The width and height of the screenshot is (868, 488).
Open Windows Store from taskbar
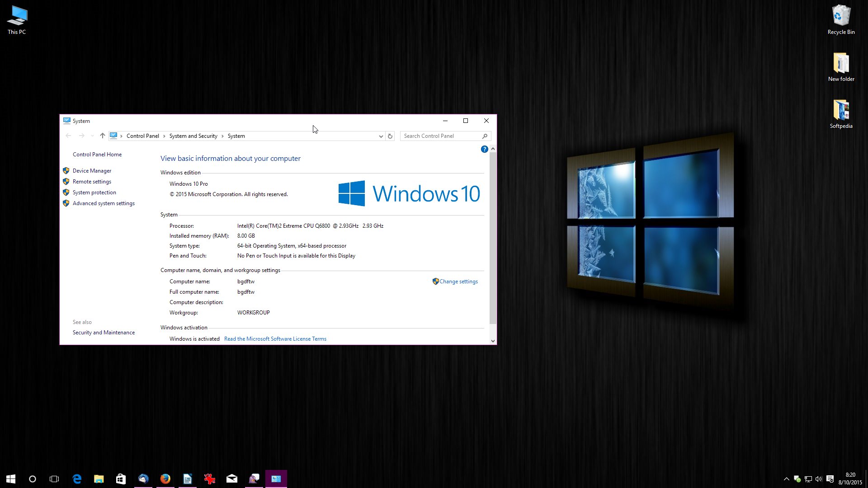point(121,479)
